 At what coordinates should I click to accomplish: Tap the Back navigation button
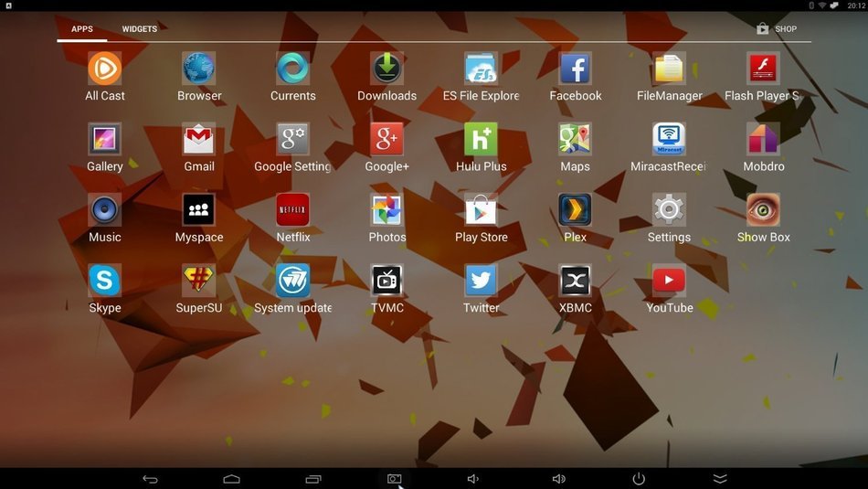coord(150,479)
